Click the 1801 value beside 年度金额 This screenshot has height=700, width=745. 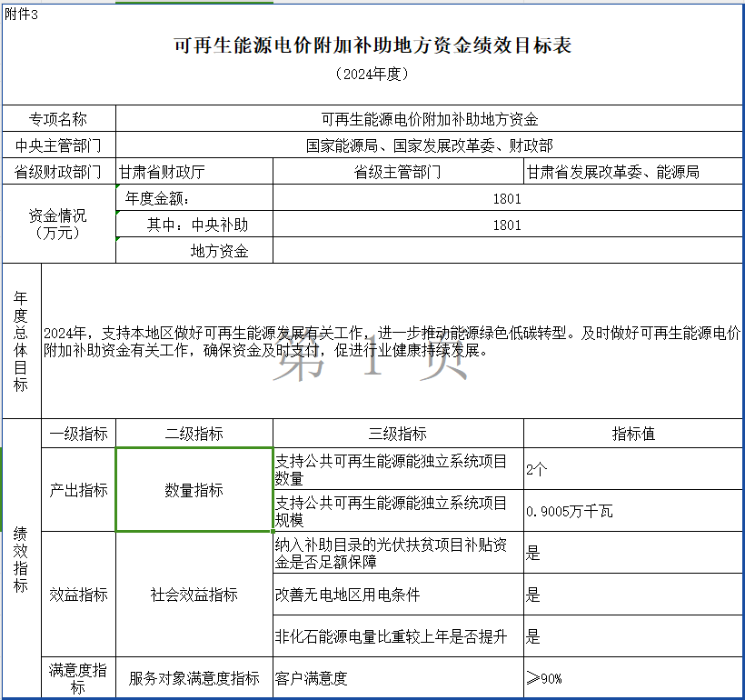coord(507,198)
